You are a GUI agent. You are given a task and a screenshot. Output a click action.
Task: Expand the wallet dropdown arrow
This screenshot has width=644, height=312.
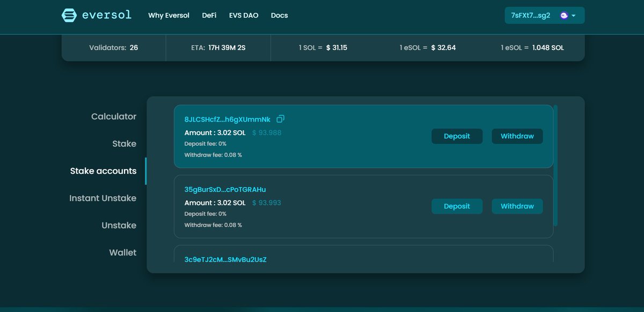574,16
